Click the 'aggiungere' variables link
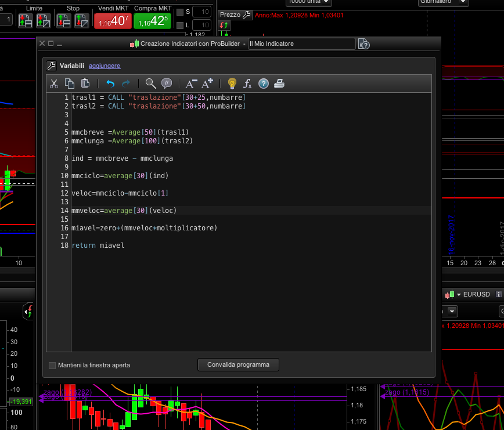This screenshot has height=430, width=504. pos(105,66)
